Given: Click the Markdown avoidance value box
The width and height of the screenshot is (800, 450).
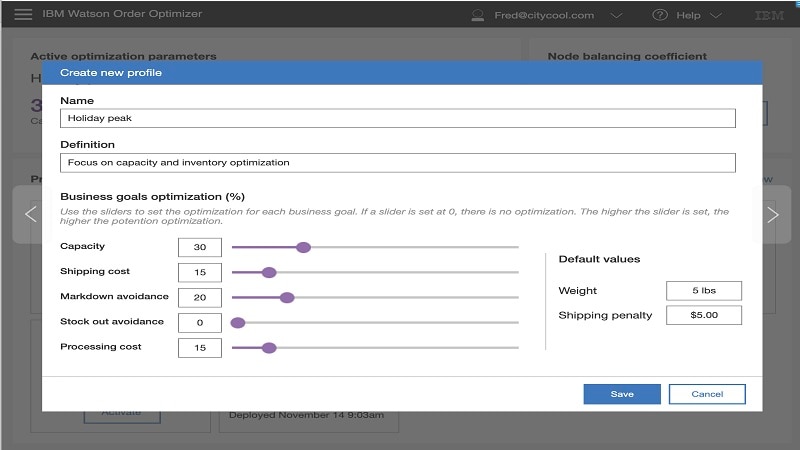Looking at the screenshot, I should tap(200, 297).
